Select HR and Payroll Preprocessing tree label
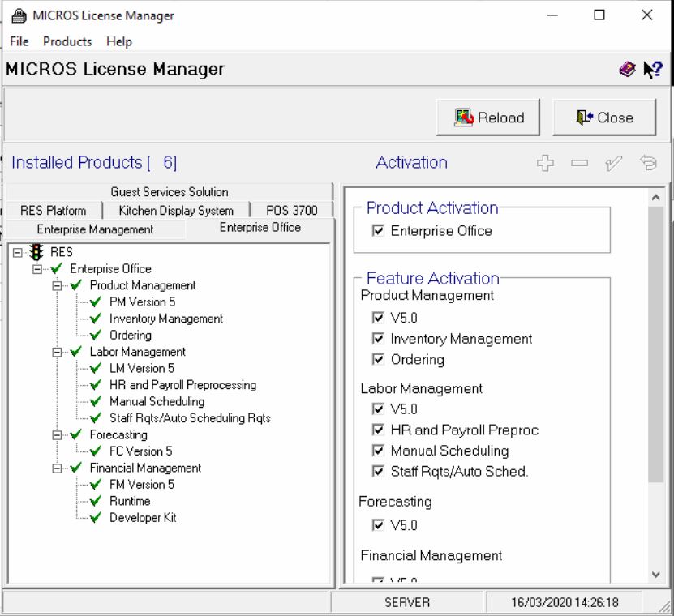 [182, 385]
